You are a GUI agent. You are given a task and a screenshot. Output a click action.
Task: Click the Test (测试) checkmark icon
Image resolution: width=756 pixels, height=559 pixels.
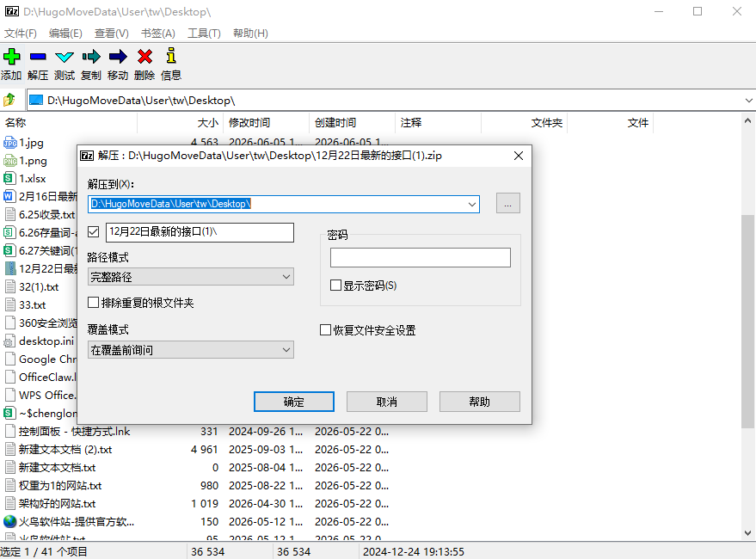[x=65, y=57]
